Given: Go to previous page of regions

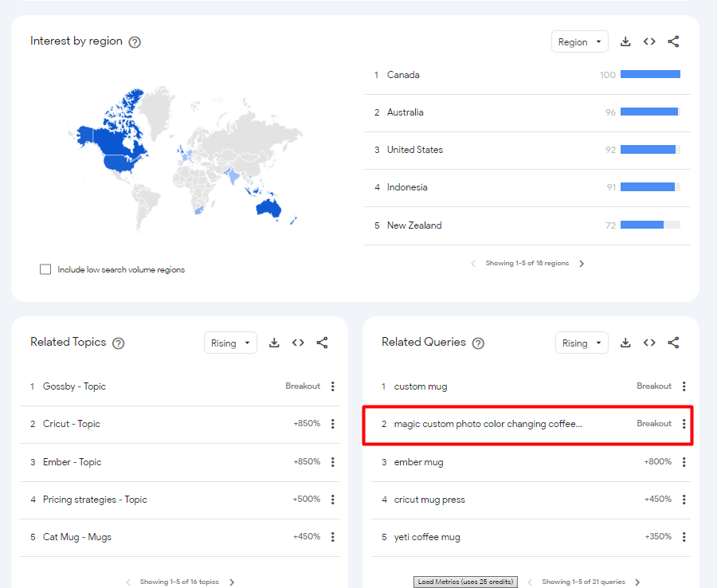Looking at the screenshot, I should [x=473, y=264].
